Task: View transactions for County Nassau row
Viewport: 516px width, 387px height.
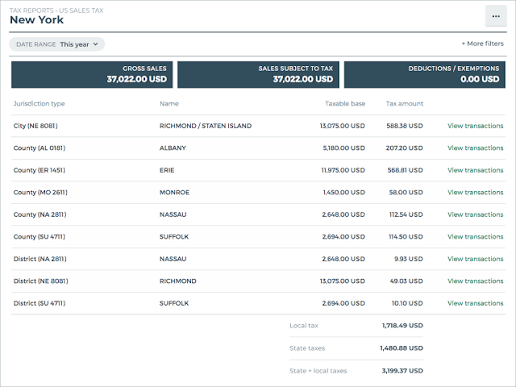Action: click(x=475, y=214)
